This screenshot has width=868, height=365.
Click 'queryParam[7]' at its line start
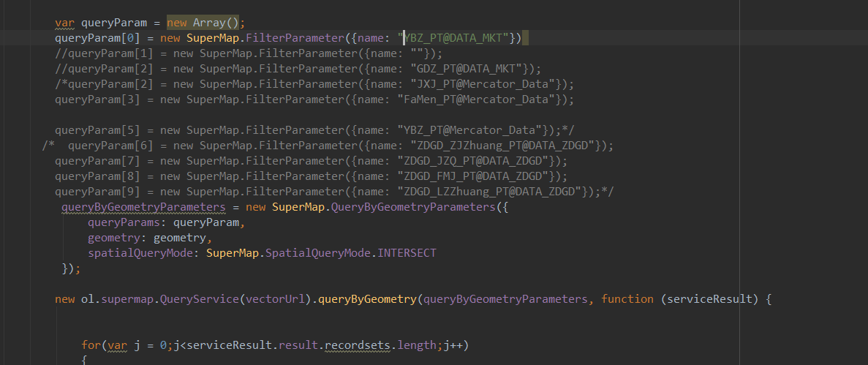point(97,161)
